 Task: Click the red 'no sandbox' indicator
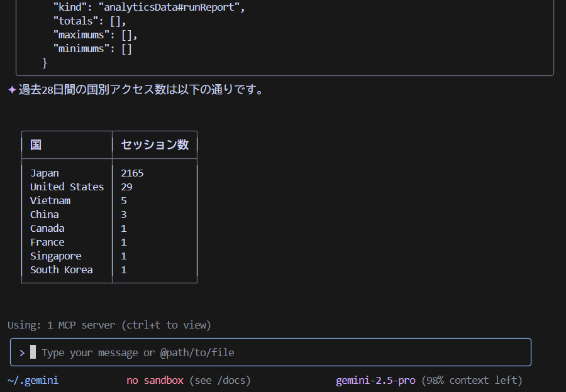pos(155,380)
